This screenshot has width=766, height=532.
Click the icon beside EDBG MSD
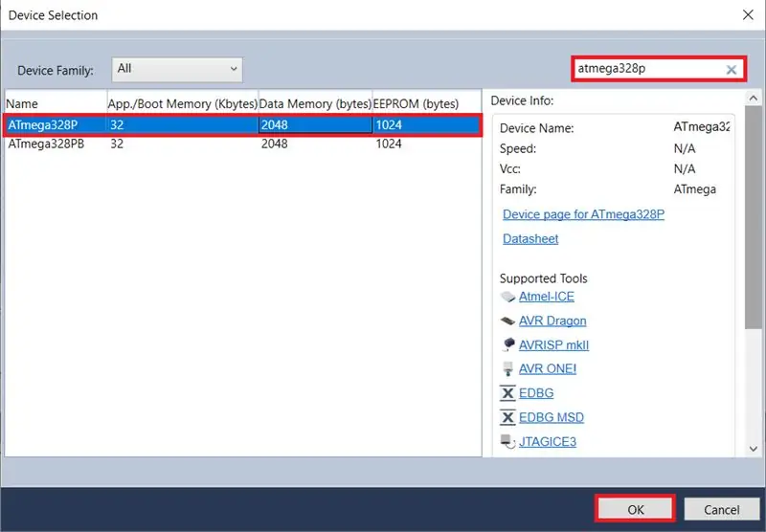pyautogui.click(x=508, y=417)
